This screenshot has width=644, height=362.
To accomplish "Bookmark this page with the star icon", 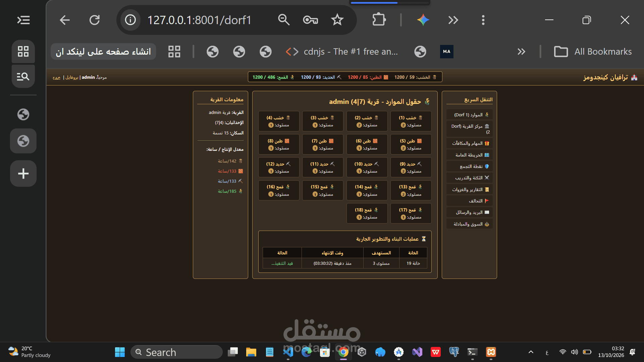I will pyautogui.click(x=337, y=20).
